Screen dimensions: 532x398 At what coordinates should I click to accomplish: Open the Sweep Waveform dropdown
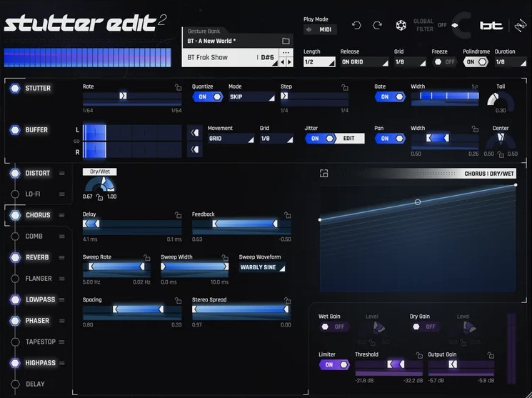(x=262, y=267)
